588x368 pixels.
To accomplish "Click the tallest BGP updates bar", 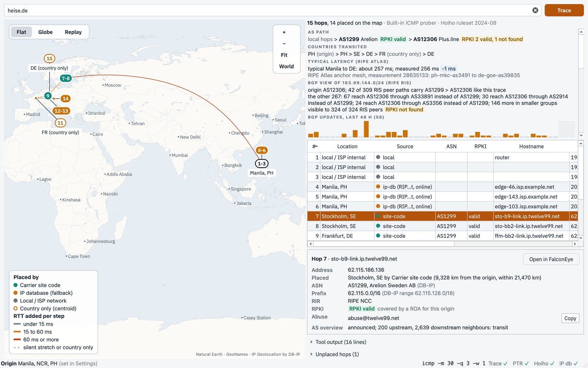I will [366, 129].
